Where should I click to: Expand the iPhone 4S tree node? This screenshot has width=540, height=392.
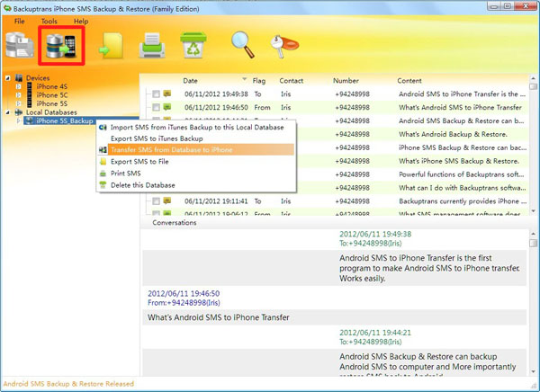[x=19, y=86]
